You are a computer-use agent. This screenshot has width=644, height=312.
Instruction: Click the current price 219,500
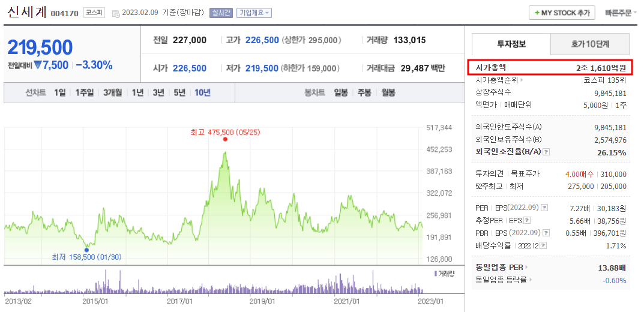40,47
